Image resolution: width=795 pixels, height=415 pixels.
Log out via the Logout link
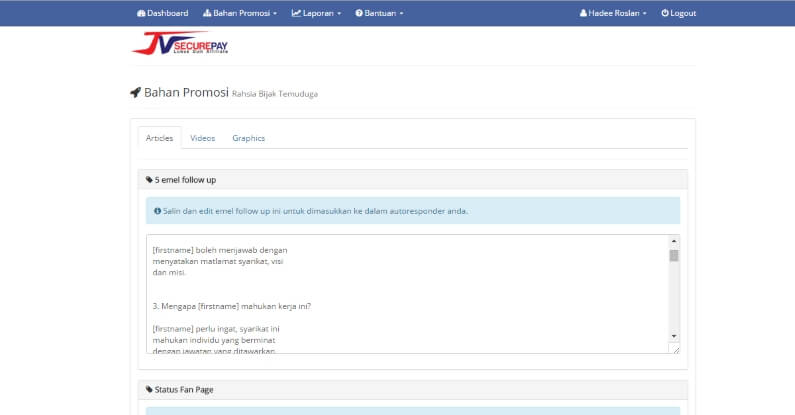[678, 13]
